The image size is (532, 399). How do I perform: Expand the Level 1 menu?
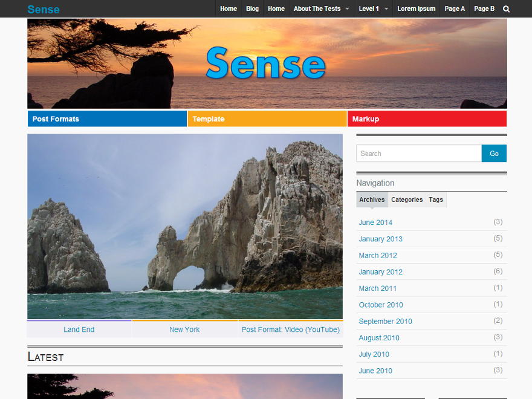click(369, 8)
